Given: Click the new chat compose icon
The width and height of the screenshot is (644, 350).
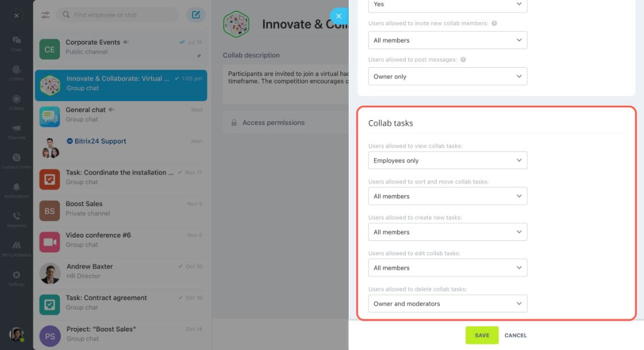Looking at the screenshot, I should tap(196, 15).
